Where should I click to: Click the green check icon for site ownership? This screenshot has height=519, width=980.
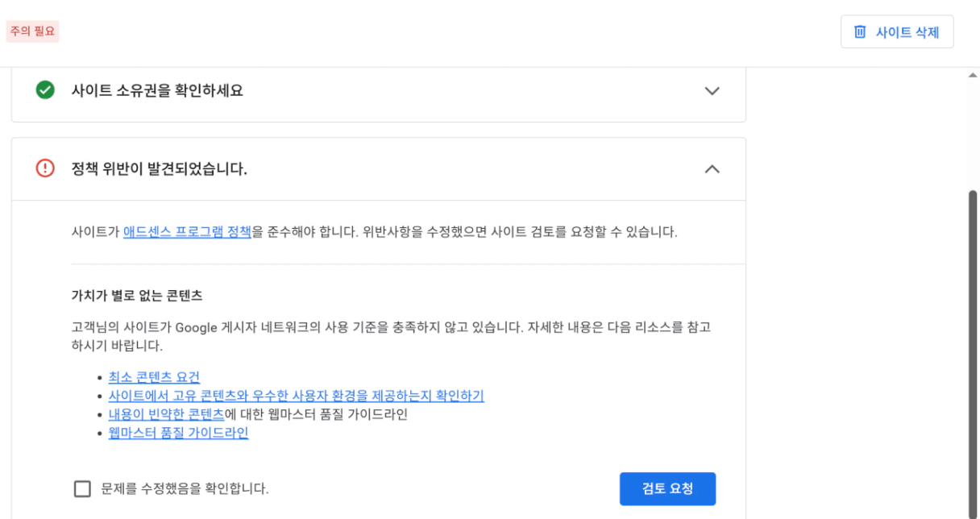(x=45, y=90)
